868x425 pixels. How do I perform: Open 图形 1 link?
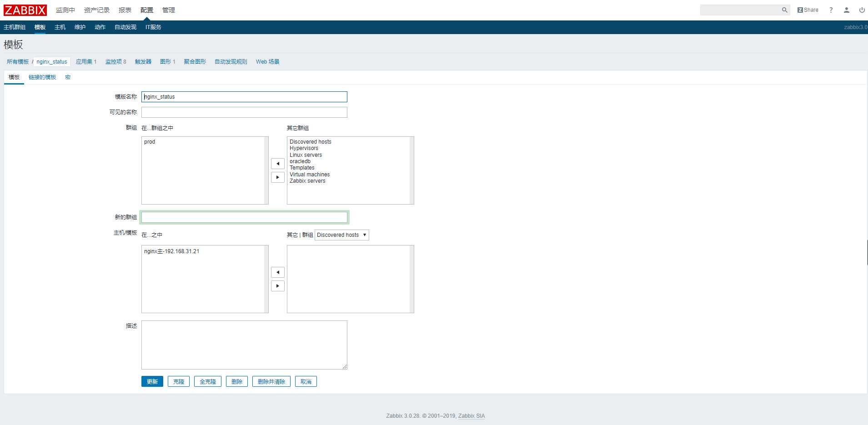(x=168, y=62)
